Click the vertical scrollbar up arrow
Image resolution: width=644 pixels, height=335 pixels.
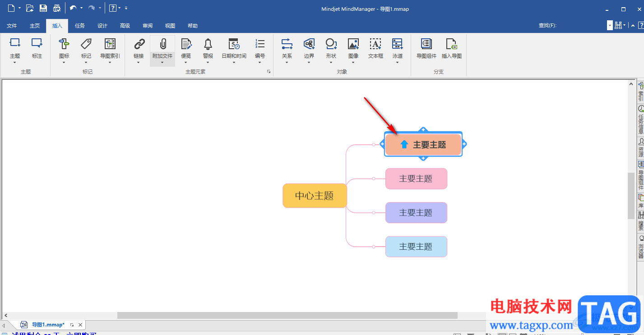tap(631, 84)
